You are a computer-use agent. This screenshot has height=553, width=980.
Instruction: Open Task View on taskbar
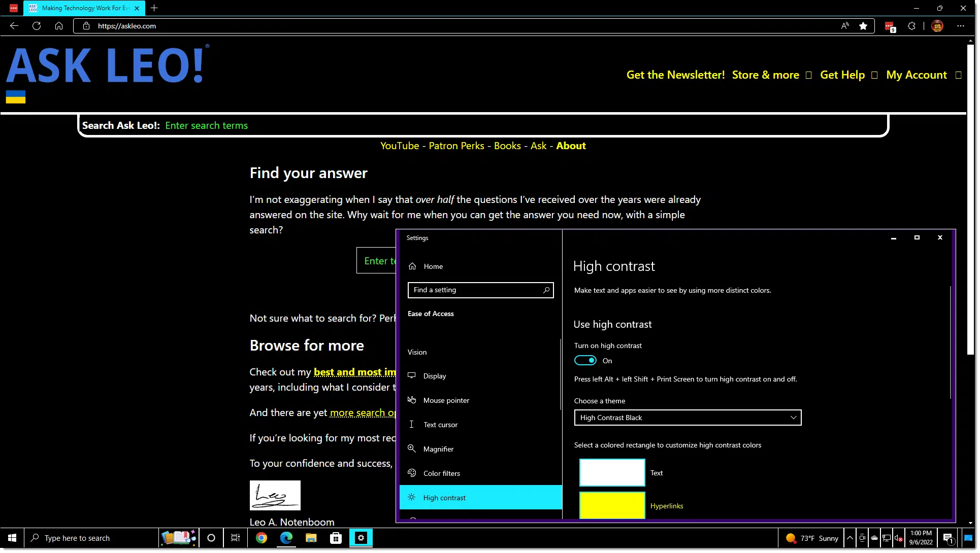pos(236,538)
